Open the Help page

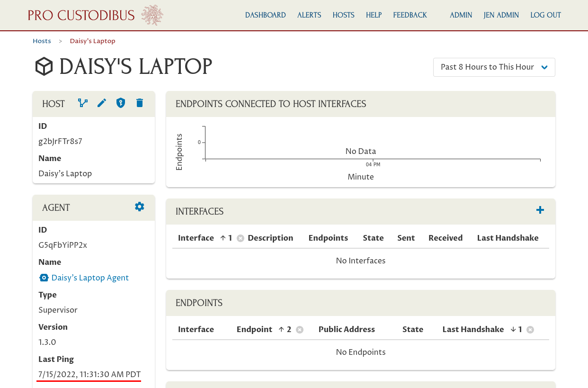click(x=374, y=15)
